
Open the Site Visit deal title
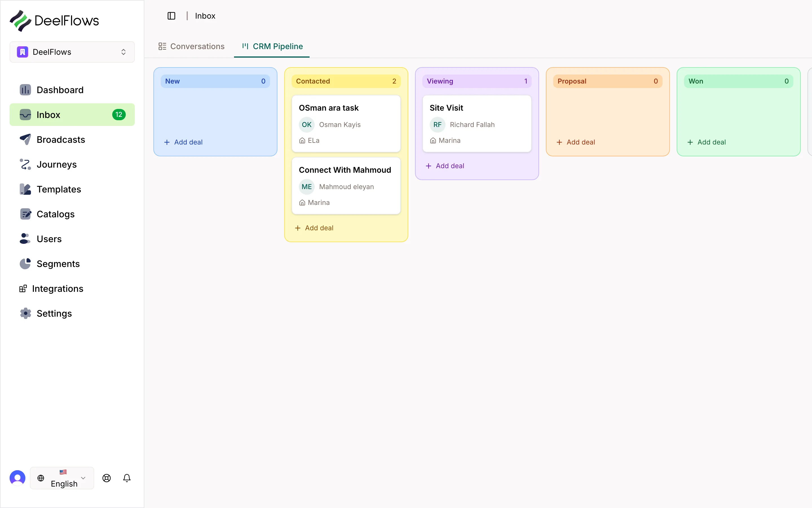point(446,108)
